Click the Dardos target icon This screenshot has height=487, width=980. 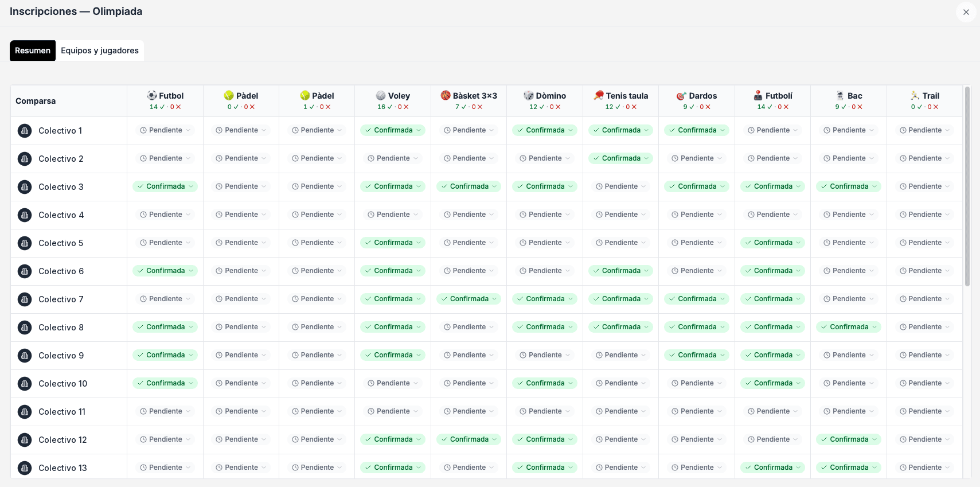click(x=682, y=95)
